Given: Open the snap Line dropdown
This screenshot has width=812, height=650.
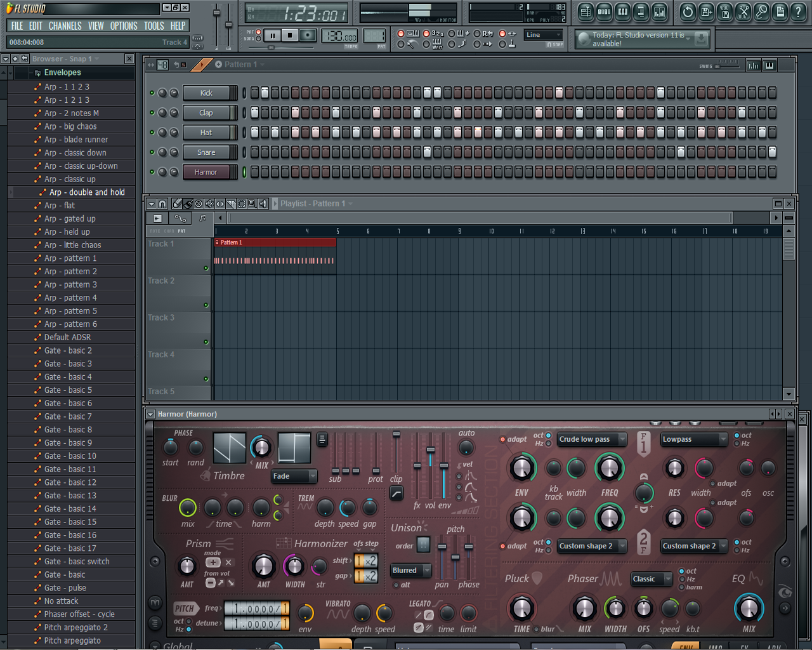Looking at the screenshot, I should (x=543, y=35).
